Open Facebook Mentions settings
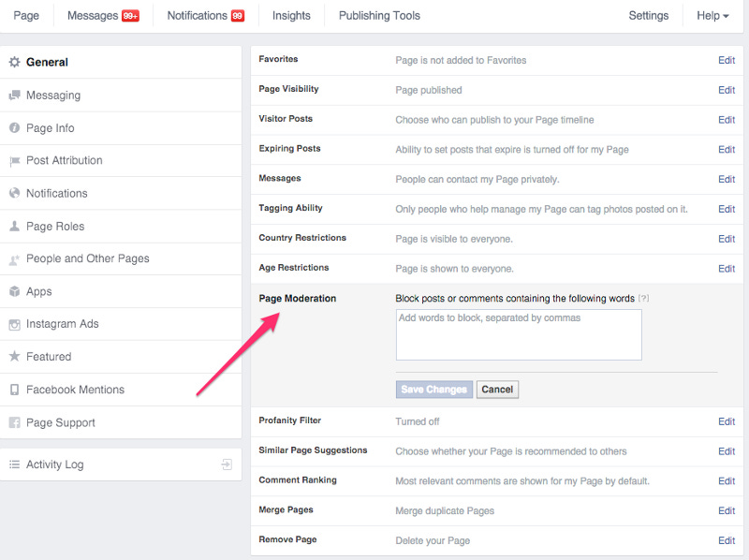The width and height of the screenshot is (749, 560). (121, 390)
